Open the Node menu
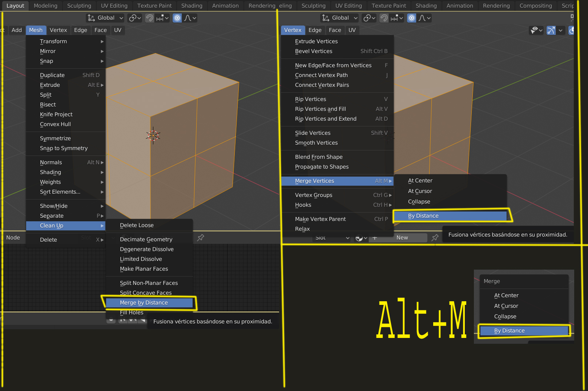588x391 pixels. pos(13,238)
